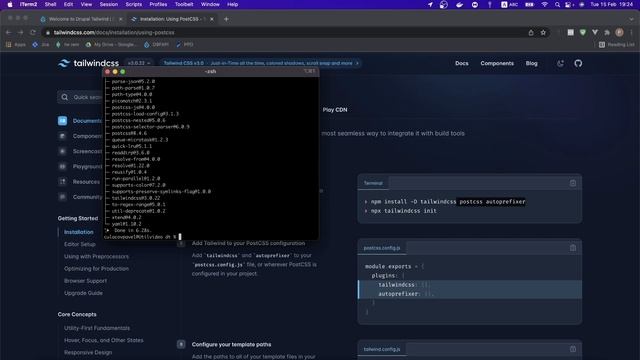Open the Upgrade Guide page
The width and height of the screenshot is (640, 360).
(83, 293)
